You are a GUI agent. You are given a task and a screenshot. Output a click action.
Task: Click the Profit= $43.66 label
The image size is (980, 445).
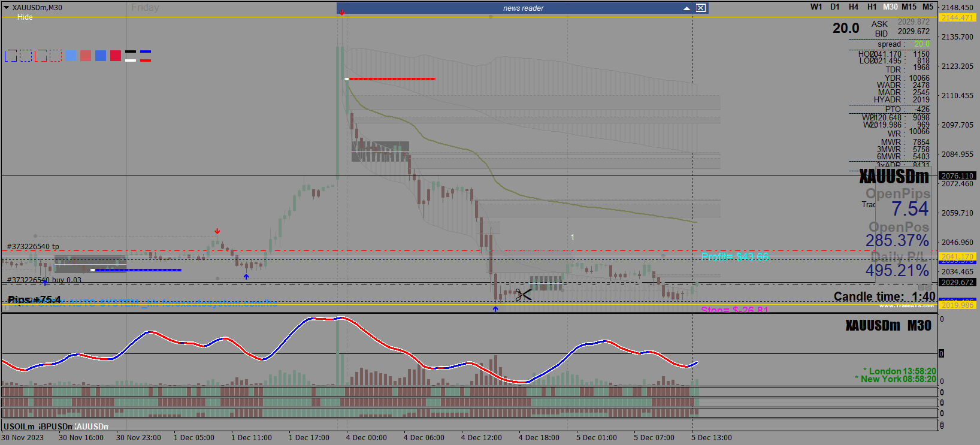[735, 256]
